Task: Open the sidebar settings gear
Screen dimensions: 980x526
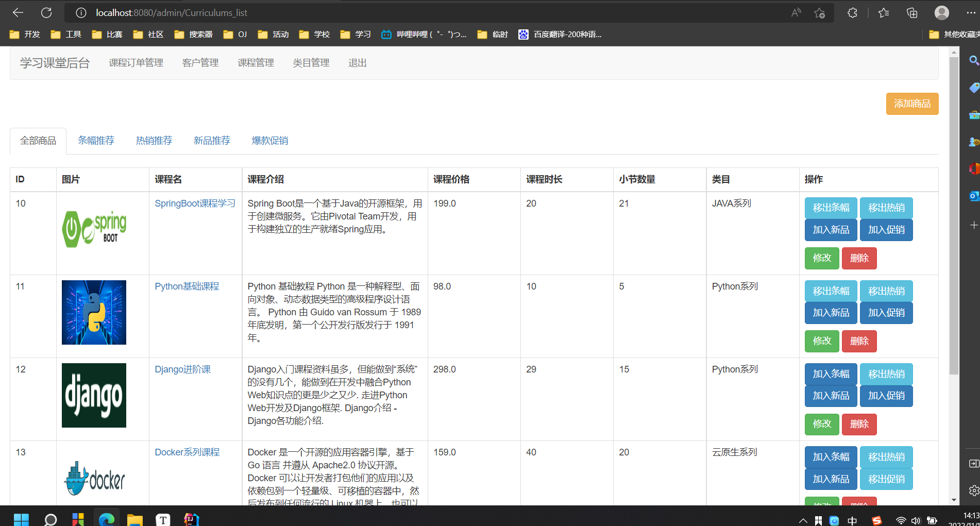Action: pyautogui.click(x=973, y=490)
